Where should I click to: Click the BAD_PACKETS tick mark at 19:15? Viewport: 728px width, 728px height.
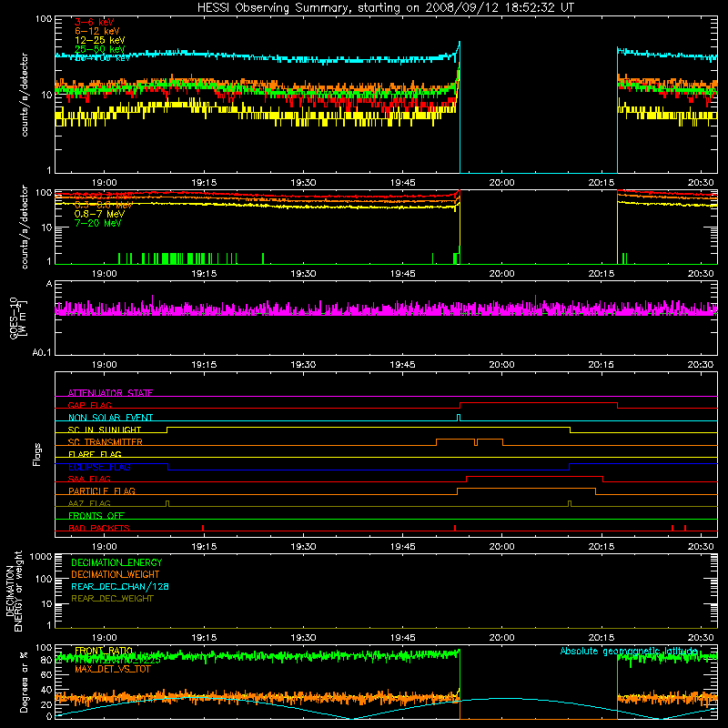point(203,528)
